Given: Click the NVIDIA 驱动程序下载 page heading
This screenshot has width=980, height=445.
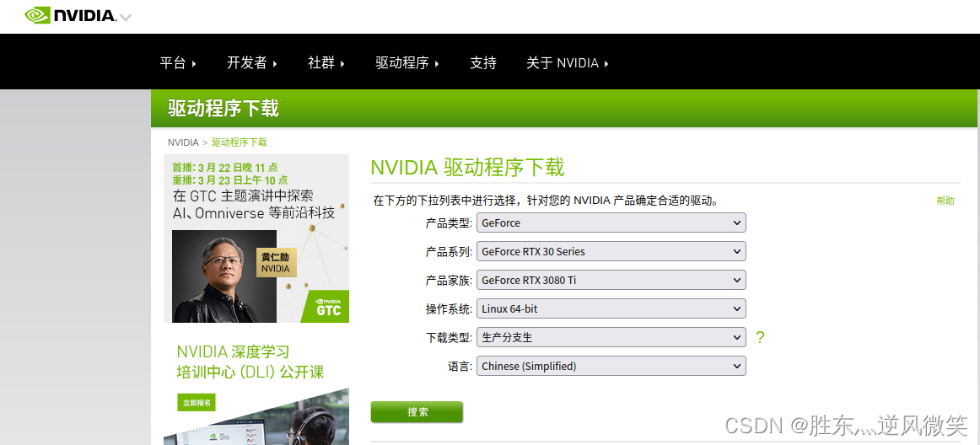Looking at the screenshot, I should (467, 168).
